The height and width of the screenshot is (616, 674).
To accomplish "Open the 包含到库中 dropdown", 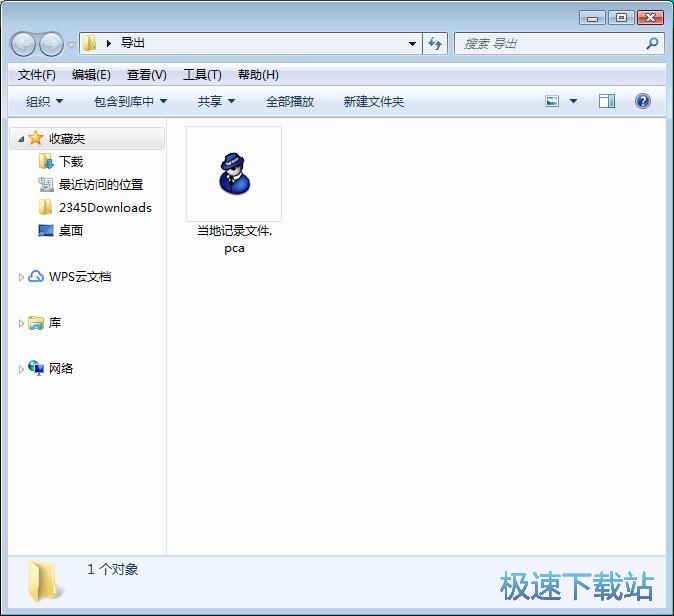I will 130,101.
